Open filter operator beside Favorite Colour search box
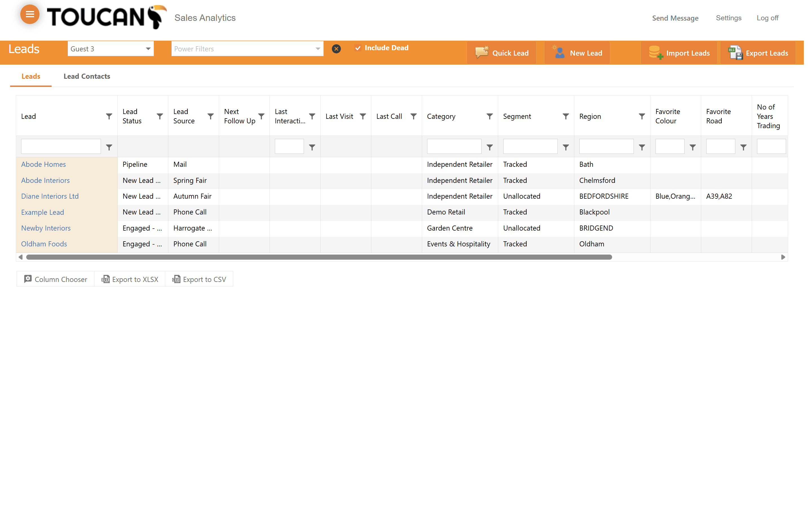 pos(692,147)
